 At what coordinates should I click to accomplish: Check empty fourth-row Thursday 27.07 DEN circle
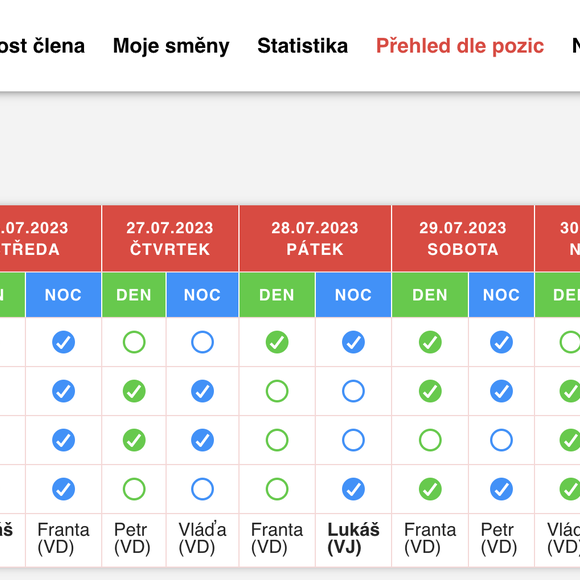click(x=134, y=489)
